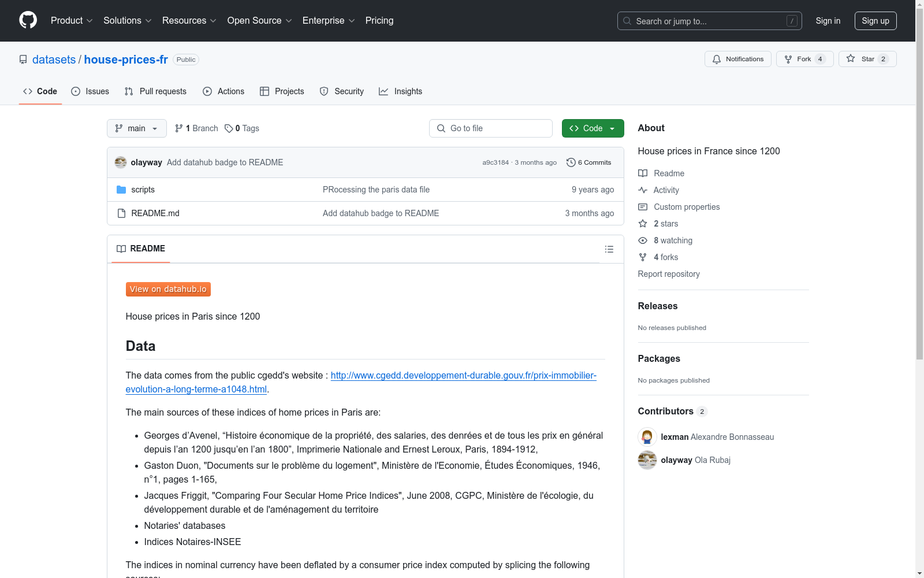Expand the Open Source menu

click(260, 21)
